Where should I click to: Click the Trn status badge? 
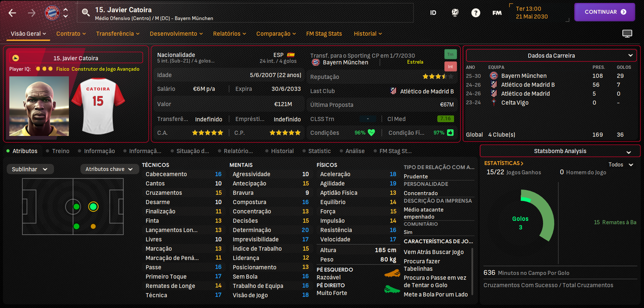pyautogui.click(x=450, y=54)
